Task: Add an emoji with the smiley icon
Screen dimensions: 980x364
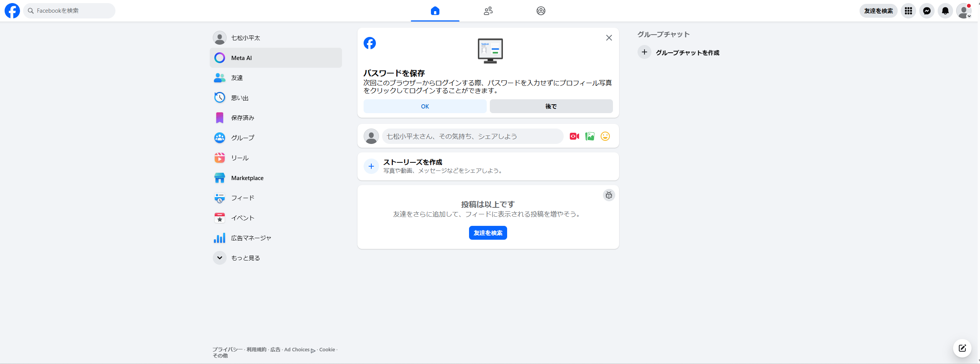Action: click(x=605, y=136)
